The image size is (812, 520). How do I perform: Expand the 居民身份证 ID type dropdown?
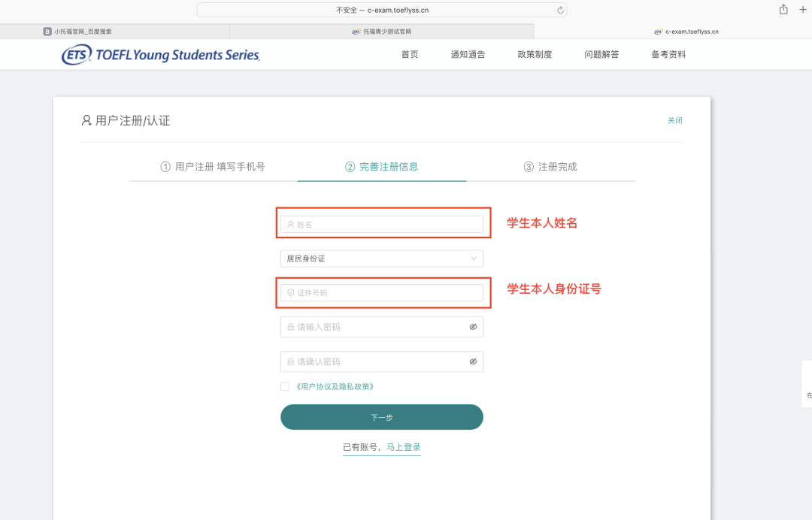pos(382,258)
